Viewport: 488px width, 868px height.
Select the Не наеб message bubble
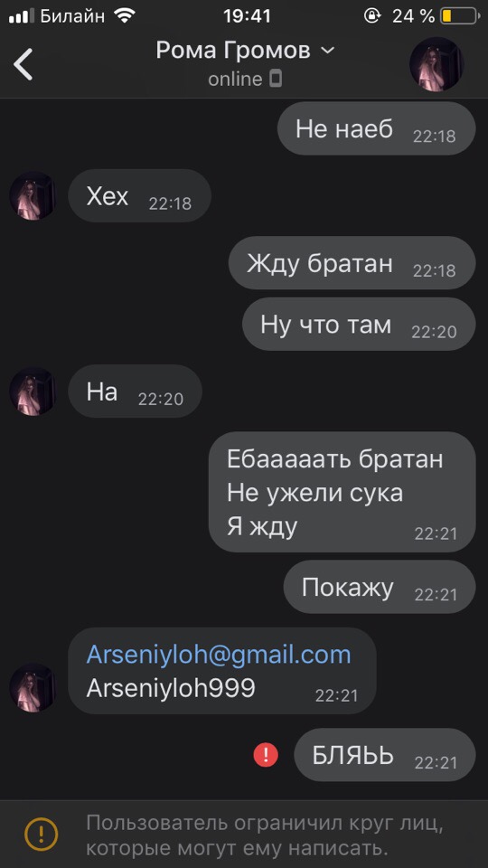click(x=376, y=128)
